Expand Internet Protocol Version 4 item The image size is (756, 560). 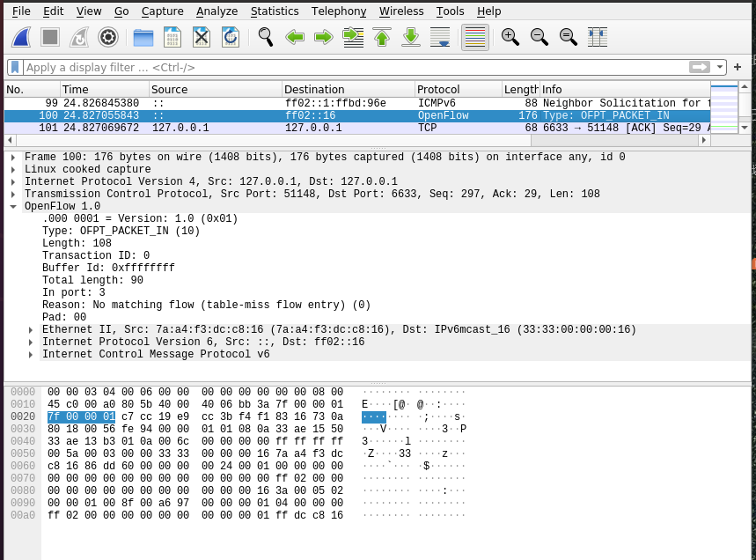[13, 182]
